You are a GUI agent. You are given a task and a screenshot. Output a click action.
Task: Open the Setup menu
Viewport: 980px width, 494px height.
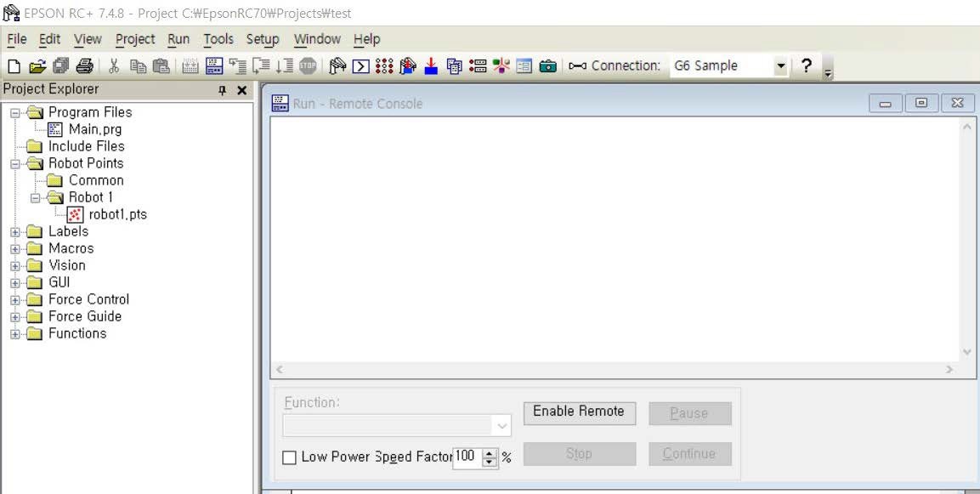263,39
